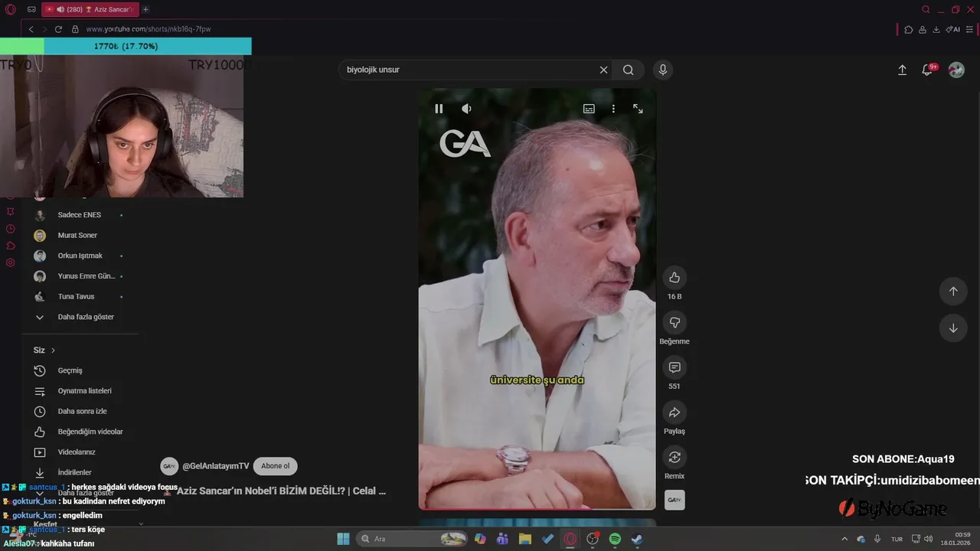Open Videolarınız
This screenshot has height=551, width=980.
pyautogui.click(x=77, y=452)
